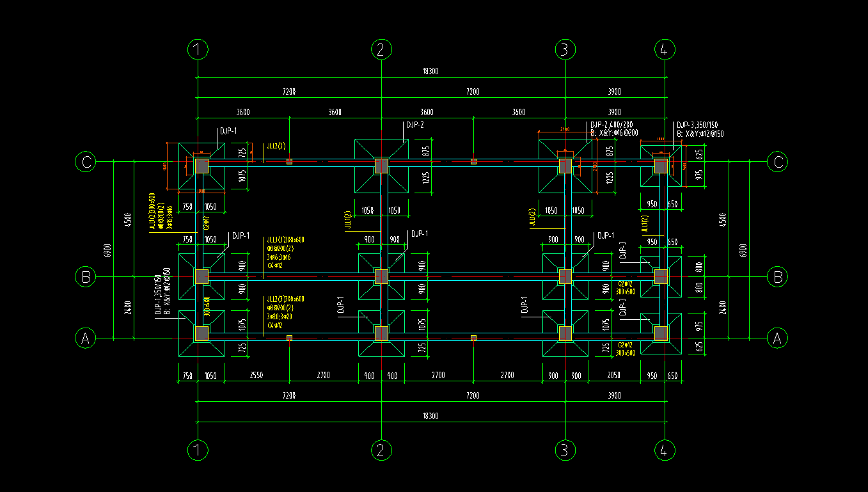Click axis bubble 4 above the plan
The image size is (868, 492).
click(x=665, y=49)
